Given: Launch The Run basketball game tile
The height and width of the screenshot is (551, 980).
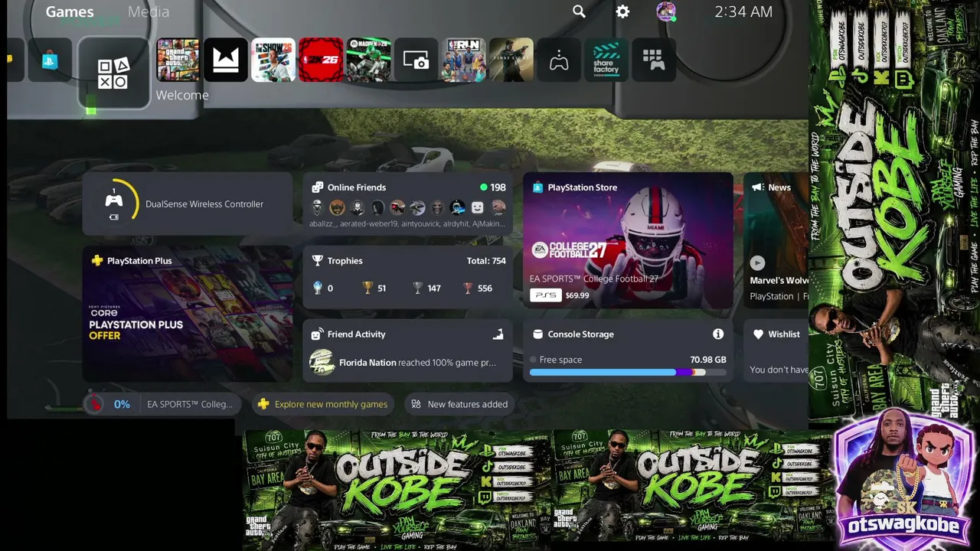Looking at the screenshot, I should point(463,60).
